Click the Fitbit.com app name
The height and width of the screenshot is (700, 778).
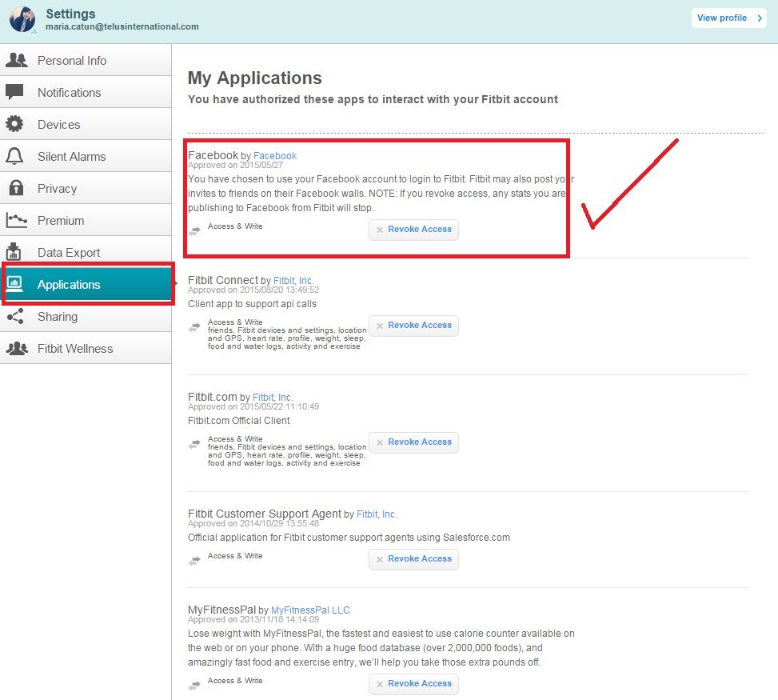coord(213,397)
